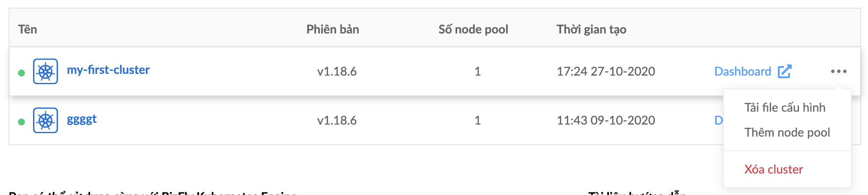Select 'Tải file cấu hình' from menu

785,107
